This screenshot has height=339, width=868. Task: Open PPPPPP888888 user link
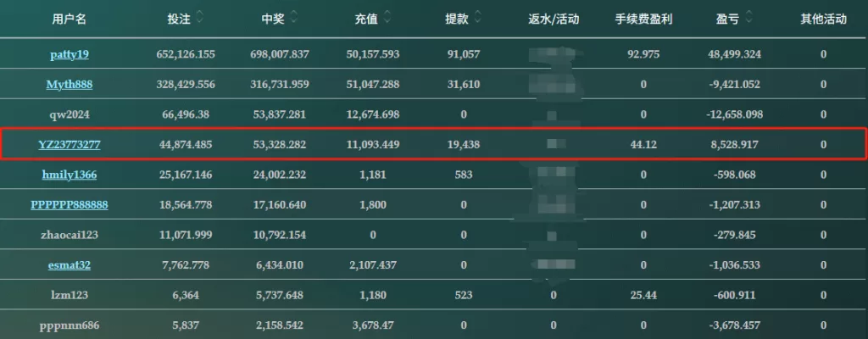[70, 204]
